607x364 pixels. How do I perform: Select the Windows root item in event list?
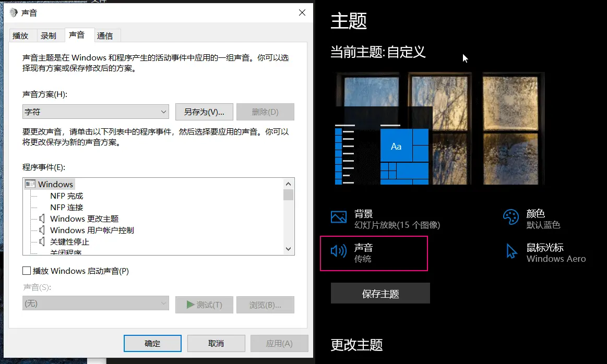(55, 184)
